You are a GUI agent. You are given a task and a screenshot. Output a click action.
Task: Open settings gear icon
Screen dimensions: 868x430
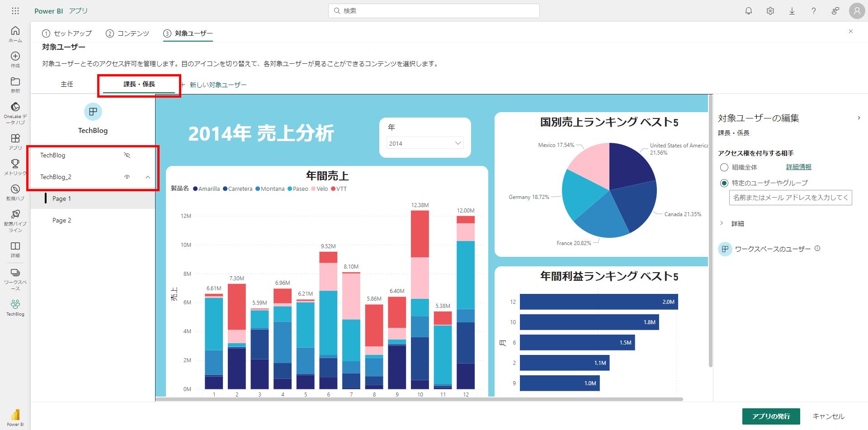[770, 11]
